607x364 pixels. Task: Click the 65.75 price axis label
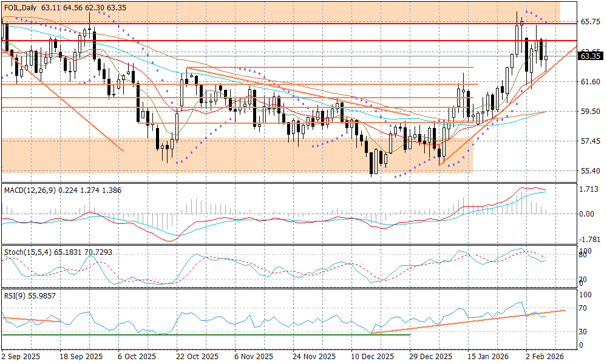click(590, 22)
